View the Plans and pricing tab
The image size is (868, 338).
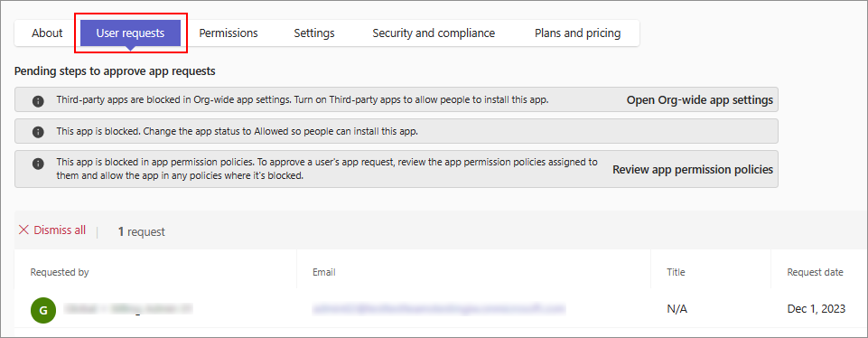(577, 33)
